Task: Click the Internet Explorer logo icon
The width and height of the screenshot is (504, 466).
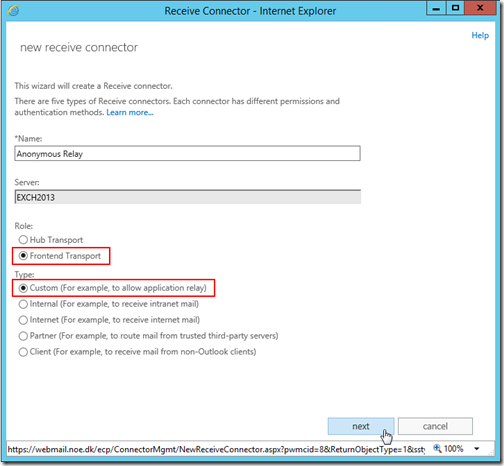Action: pyautogui.click(x=13, y=11)
